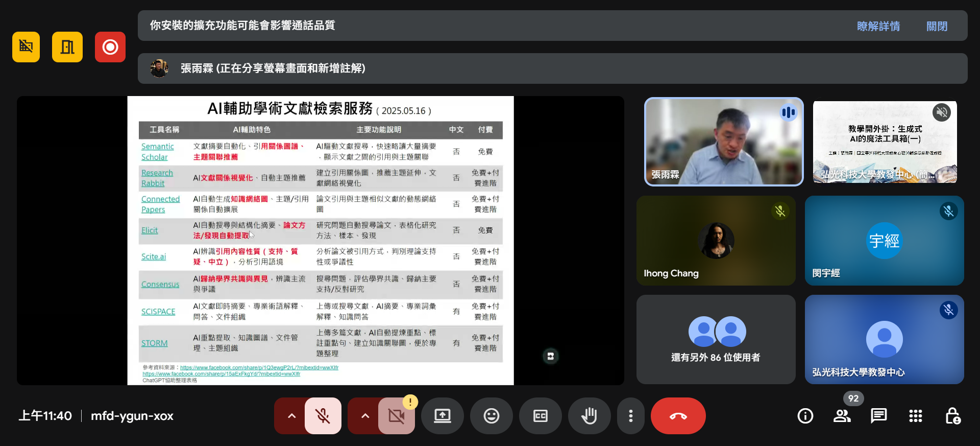The image size is (980, 446).
Task: Select the 閔宇經 participant tile
Action: click(x=885, y=241)
